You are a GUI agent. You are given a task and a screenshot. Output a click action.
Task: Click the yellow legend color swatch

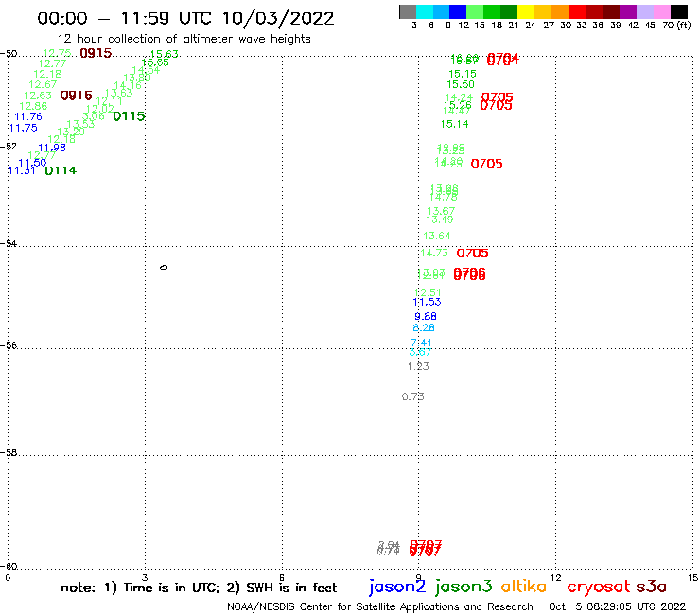[526, 11]
